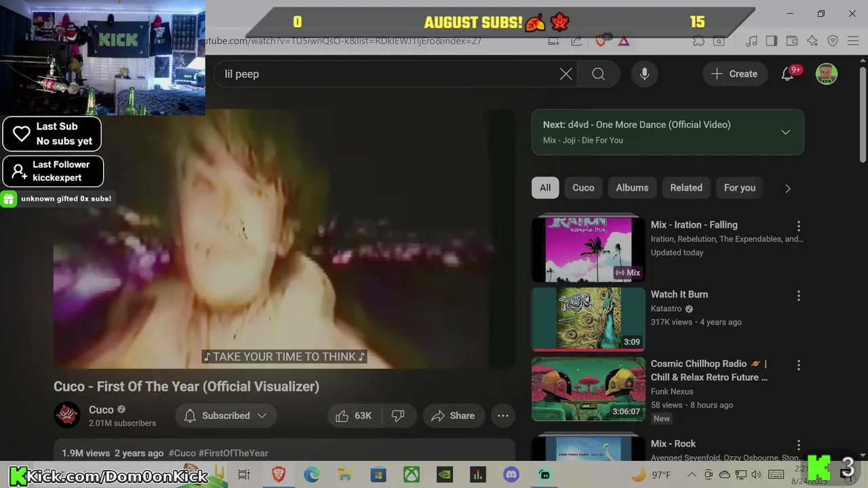The image size is (868, 488).
Task: Open options for Mix - Iration - Falling
Action: click(x=798, y=226)
